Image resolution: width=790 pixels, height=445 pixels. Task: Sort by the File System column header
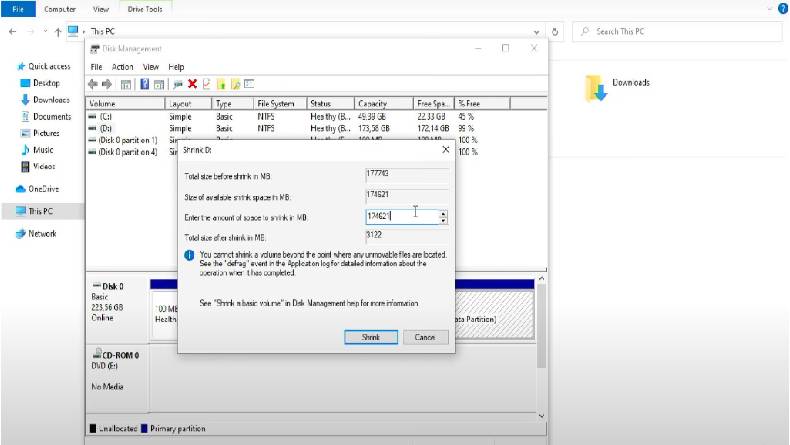pyautogui.click(x=280, y=103)
